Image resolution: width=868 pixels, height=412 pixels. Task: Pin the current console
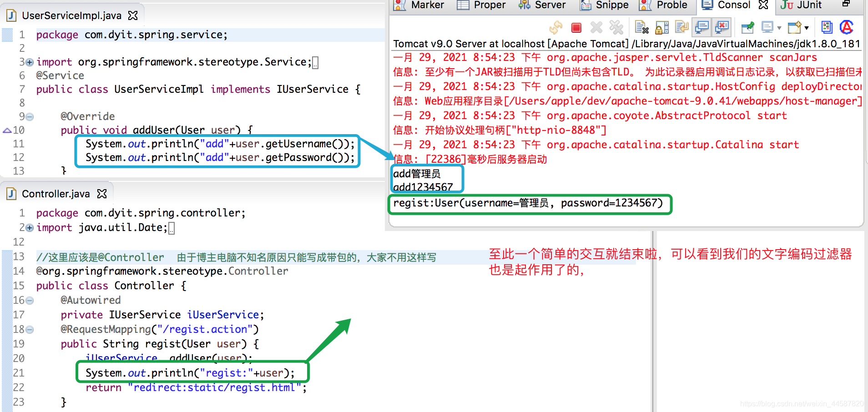point(747,28)
